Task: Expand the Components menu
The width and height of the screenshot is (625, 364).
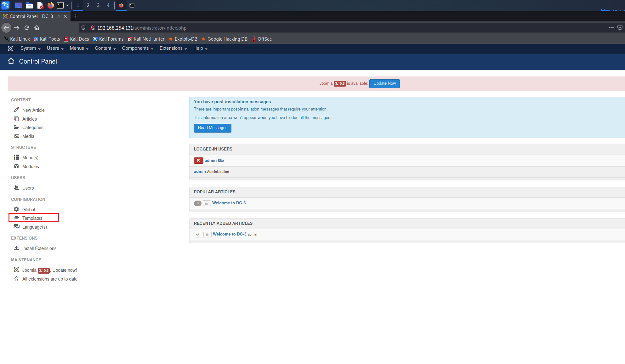Action: click(138, 48)
